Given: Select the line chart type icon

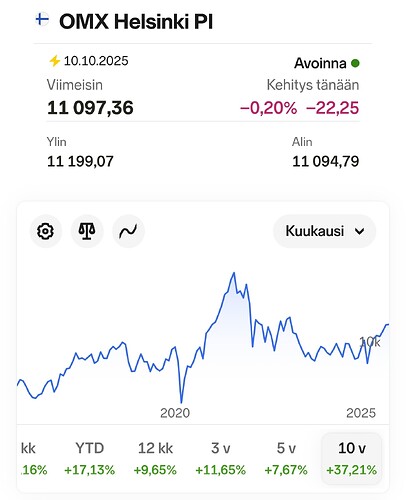Looking at the screenshot, I should pyautogui.click(x=128, y=231).
